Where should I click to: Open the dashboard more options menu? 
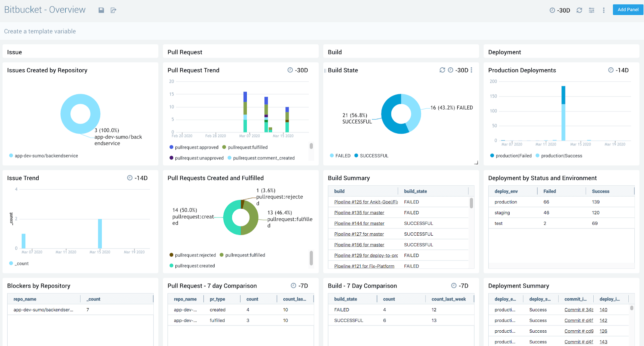[604, 10]
